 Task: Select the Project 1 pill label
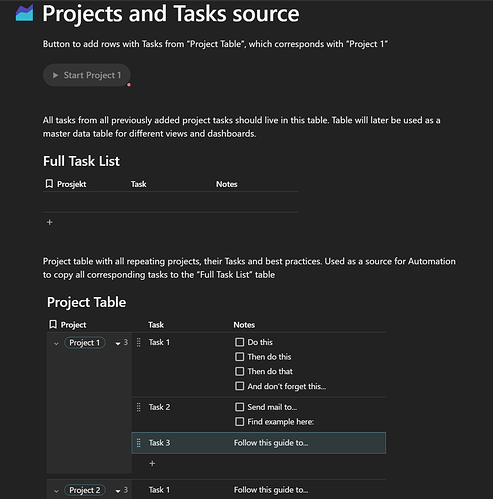pyautogui.click(x=85, y=343)
